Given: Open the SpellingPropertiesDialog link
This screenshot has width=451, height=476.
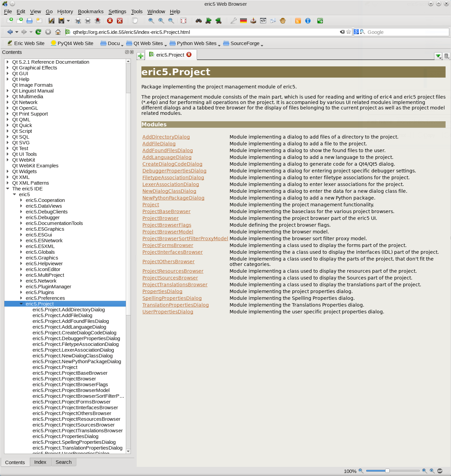Looking at the screenshot, I should (172, 298).
